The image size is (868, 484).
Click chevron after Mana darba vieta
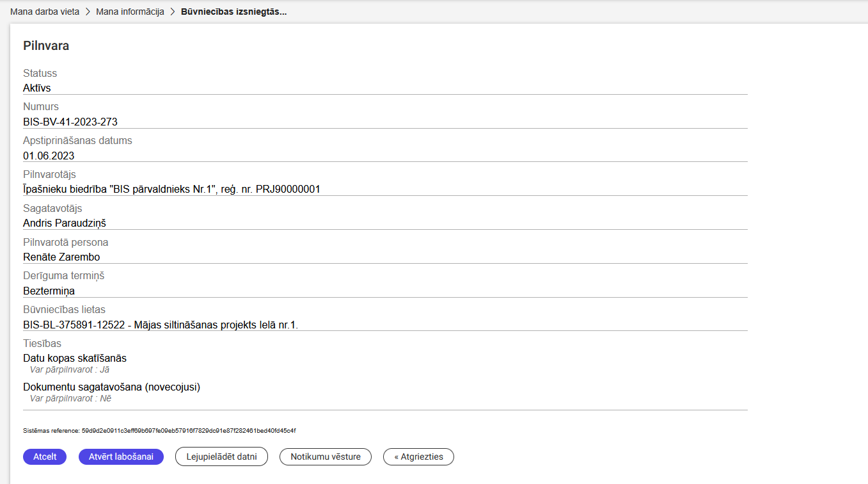point(88,12)
